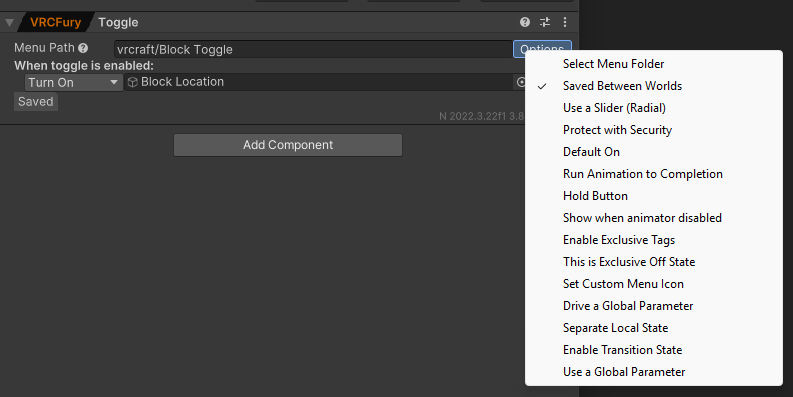Open the VRCFury Toggle component help icon
The height and width of the screenshot is (397, 793).
pyautogui.click(x=525, y=22)
